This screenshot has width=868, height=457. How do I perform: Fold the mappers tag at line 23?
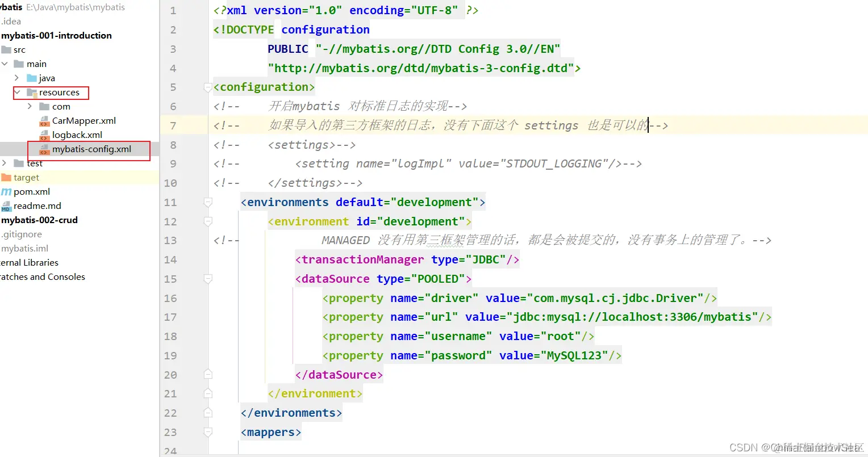[x=208, y=433]
